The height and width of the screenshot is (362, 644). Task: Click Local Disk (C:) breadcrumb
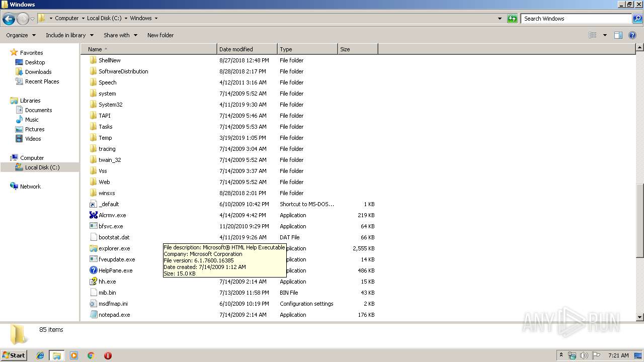coord(104,18)
